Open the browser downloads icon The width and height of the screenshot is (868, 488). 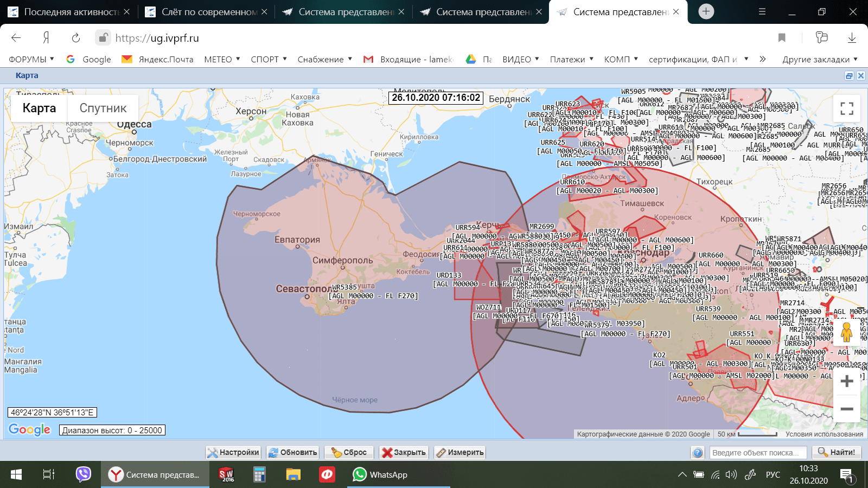852,38
